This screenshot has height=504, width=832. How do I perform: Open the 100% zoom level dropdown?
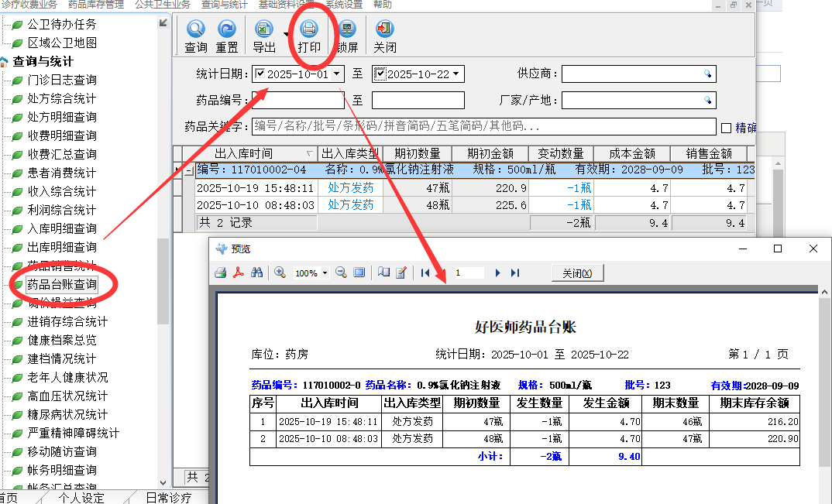pyautogui.click(x=325, y=273)
